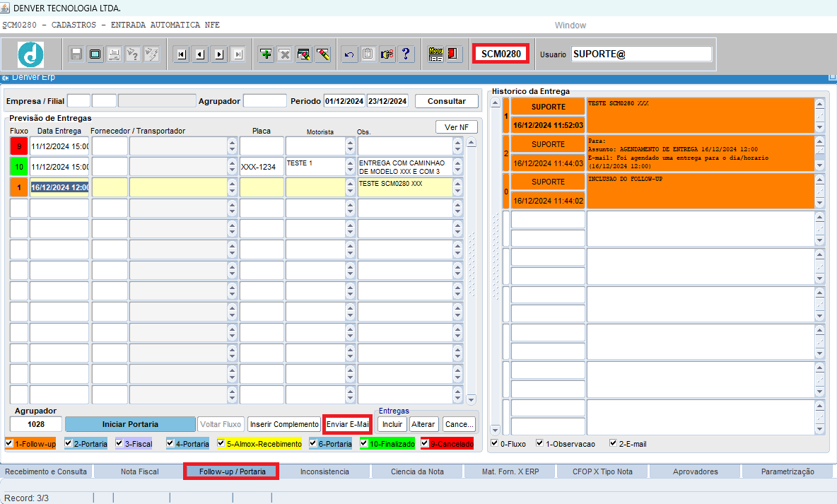This screenshot has width=837, height=504.
Task: Click the delete record X icon
Action: coord(284,54)
